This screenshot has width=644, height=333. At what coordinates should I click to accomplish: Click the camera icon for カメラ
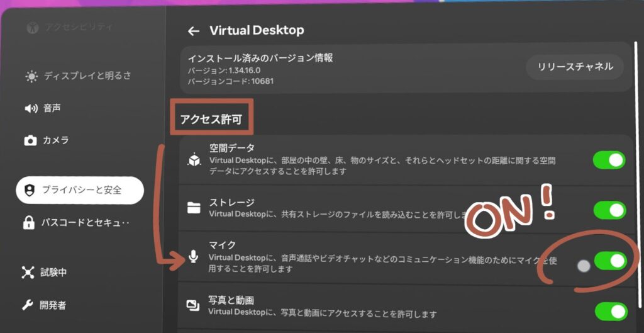30,140
